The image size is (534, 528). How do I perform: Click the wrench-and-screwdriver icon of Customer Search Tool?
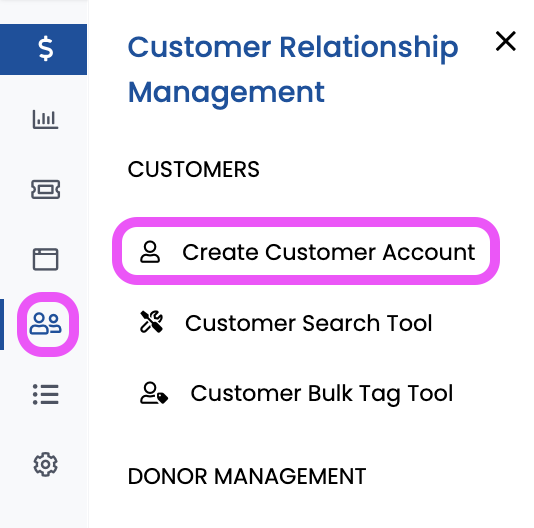pos(151,321)
